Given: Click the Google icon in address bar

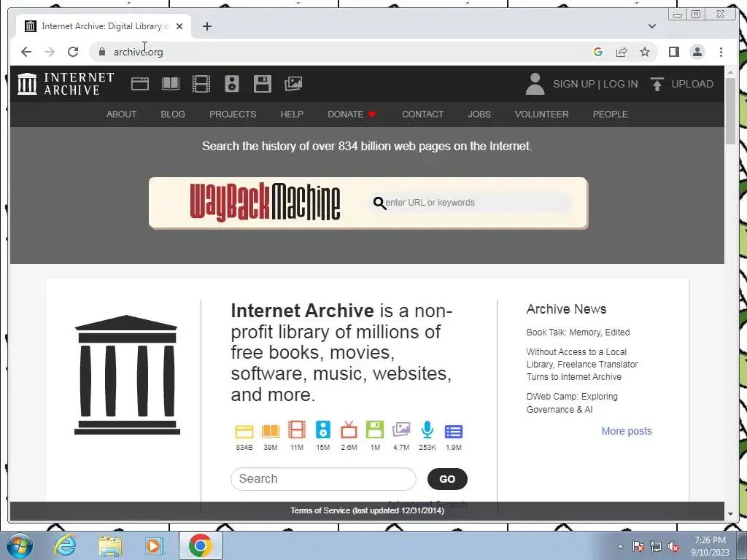Looking at the screenshot, I should 598,52.
